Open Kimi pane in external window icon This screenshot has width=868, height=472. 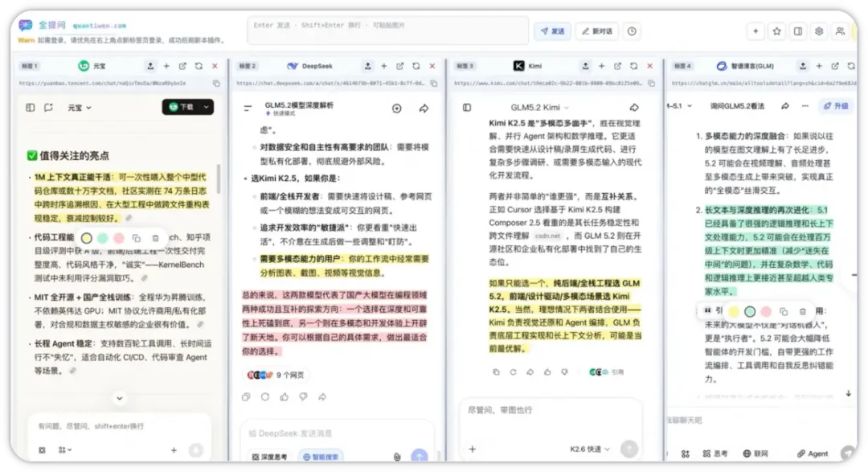click(617, 66)
